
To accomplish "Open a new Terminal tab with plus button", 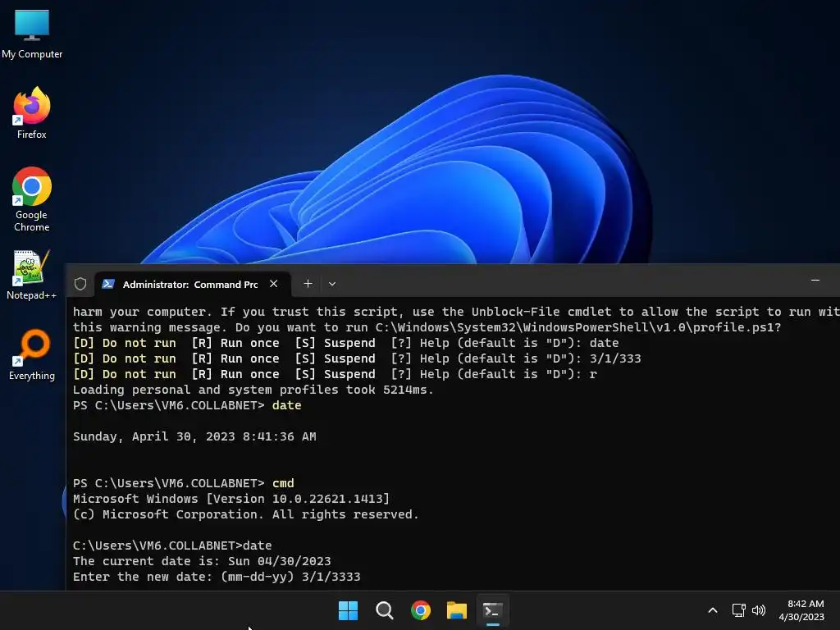I will tap(308, 284).
